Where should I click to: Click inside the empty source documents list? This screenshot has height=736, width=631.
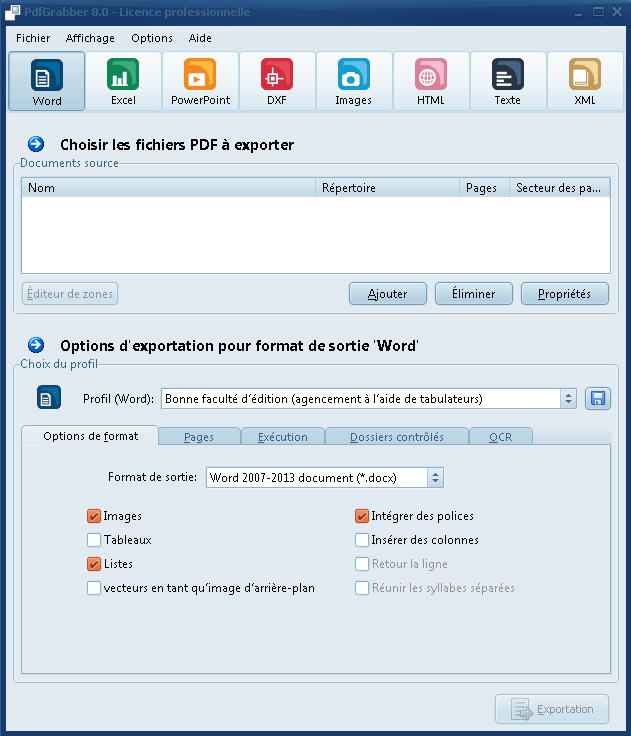316,235
